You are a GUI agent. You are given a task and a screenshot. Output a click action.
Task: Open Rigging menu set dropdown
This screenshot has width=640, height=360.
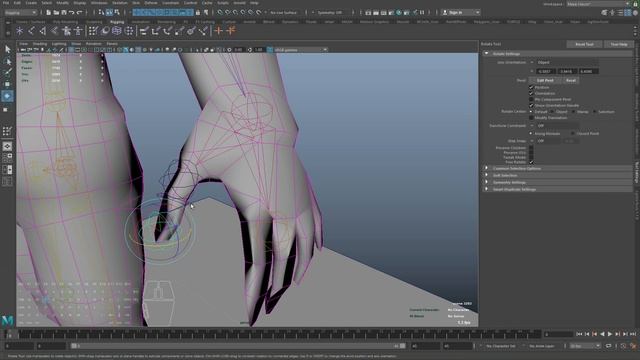click(x=20, y=13)
